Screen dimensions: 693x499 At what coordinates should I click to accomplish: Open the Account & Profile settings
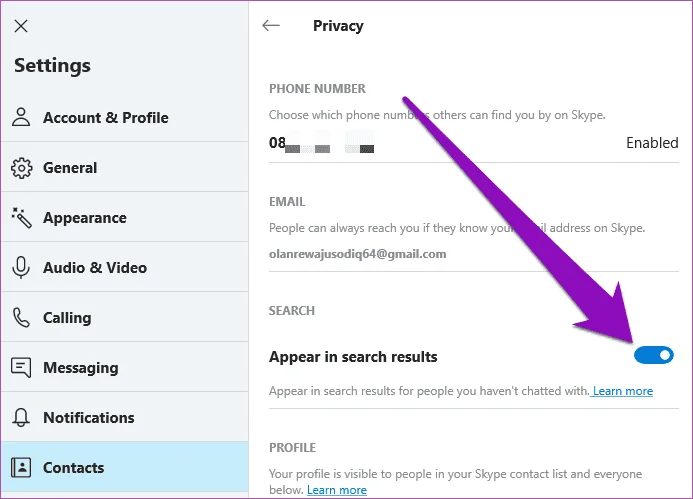point(125,117)
